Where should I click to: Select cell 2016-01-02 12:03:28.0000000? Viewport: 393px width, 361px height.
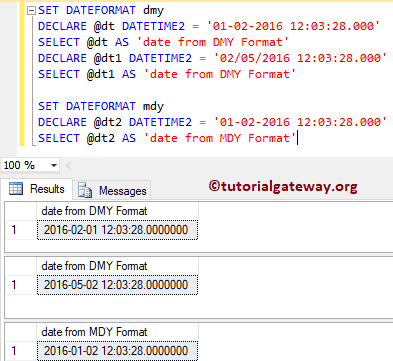pos(117,351)
